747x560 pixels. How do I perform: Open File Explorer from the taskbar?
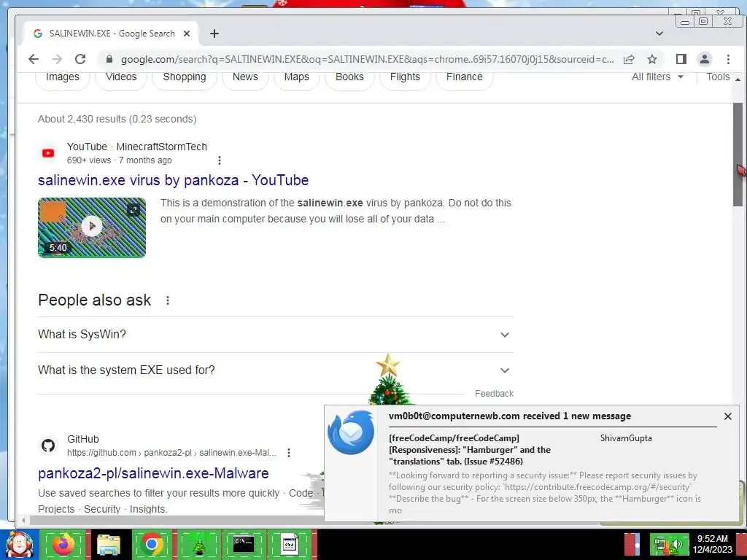(109, 544)
